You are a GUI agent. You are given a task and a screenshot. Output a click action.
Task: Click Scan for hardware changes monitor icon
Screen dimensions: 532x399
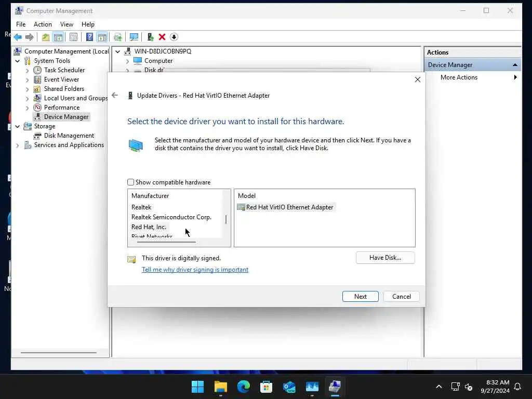click(134, 37)
